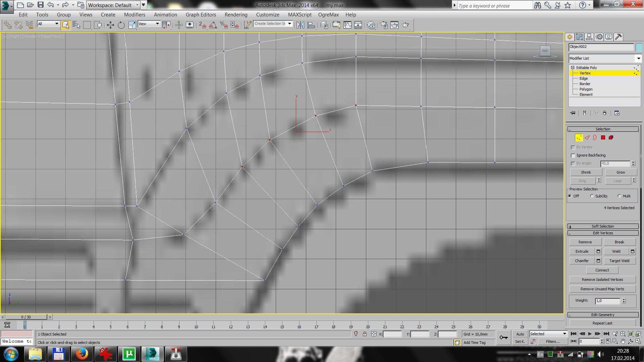Activate the Select and Rotate tool
Image resolution: width=644 pixels, height=362 pixels.
click(121, 25)
